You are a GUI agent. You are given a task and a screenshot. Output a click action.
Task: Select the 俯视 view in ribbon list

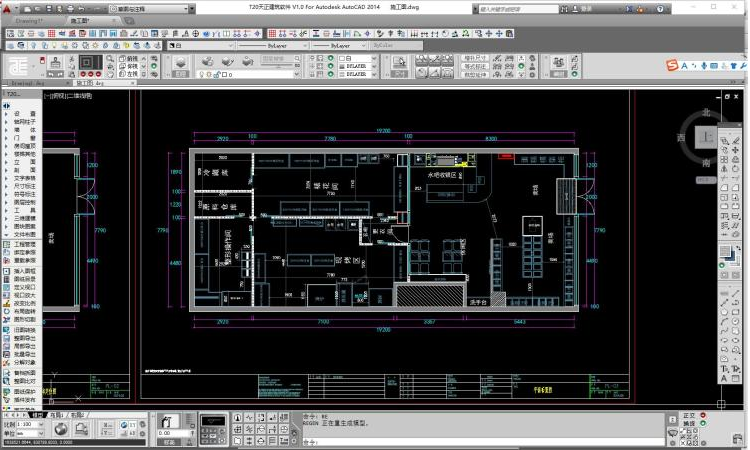click(x=129, y=58)
